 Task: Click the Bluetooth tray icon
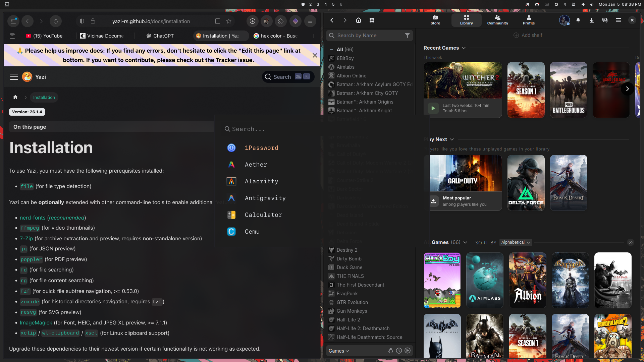click(x=565, y=4)
